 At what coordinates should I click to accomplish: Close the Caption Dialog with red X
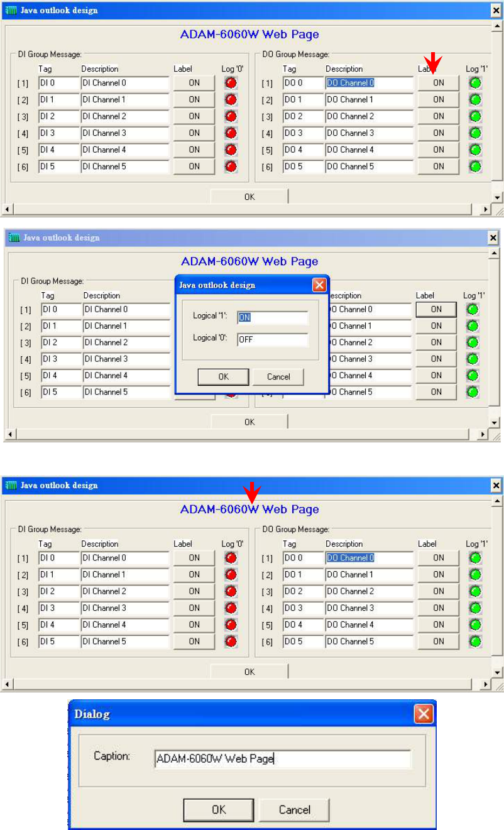[x=424, y=714]
